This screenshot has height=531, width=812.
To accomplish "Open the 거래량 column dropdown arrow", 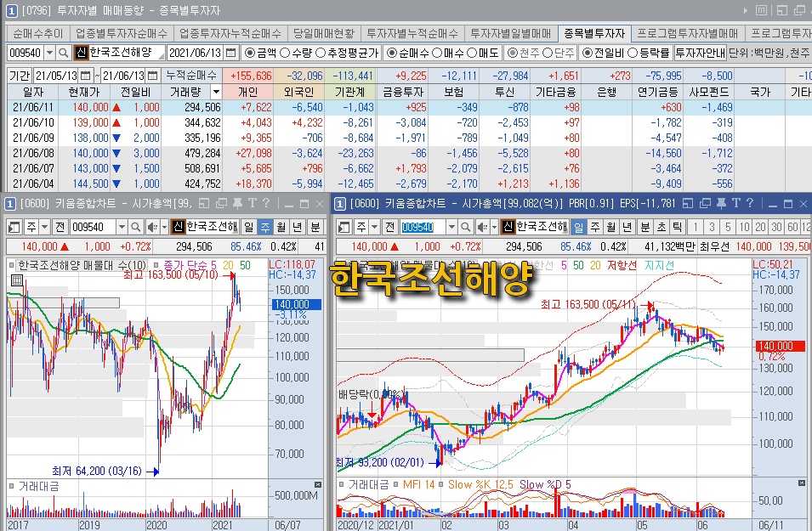I will click(x=217, y=92).
